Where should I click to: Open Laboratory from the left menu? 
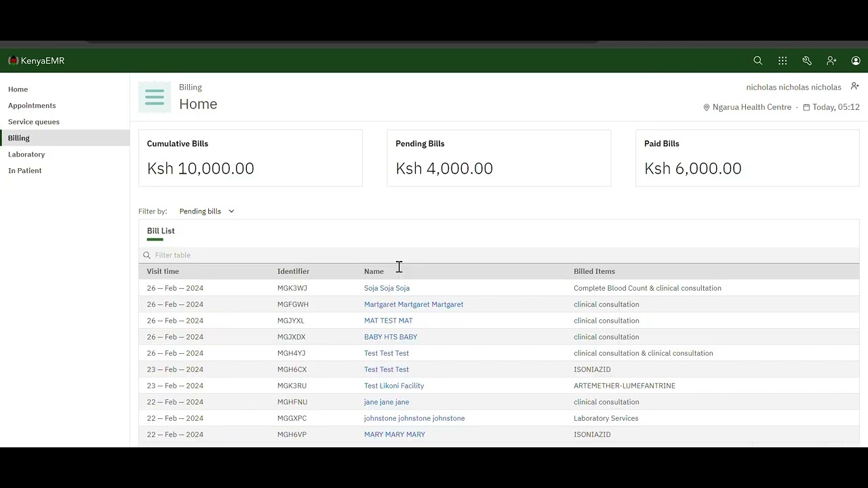click(x=26, y=155)
